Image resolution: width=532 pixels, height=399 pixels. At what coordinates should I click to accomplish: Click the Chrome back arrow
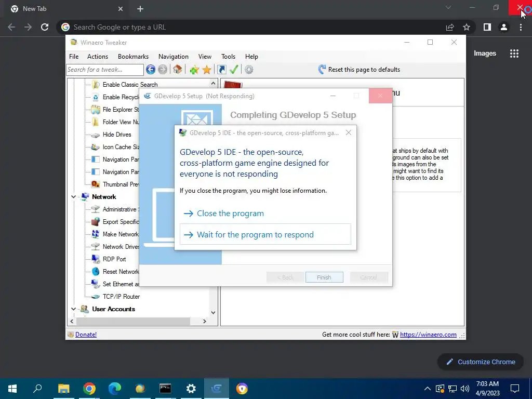pyautogui.click(x=11, y=27)
